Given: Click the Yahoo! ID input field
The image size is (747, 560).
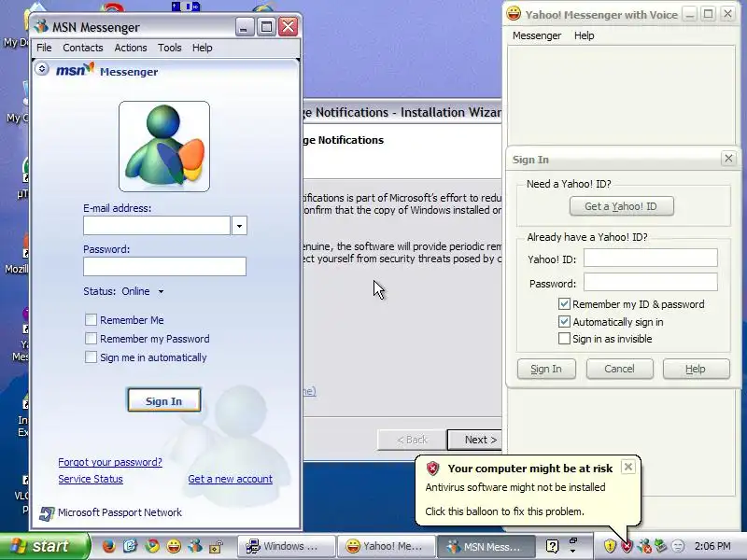Looking at the screenshot, I should click(x=650, y=259).
